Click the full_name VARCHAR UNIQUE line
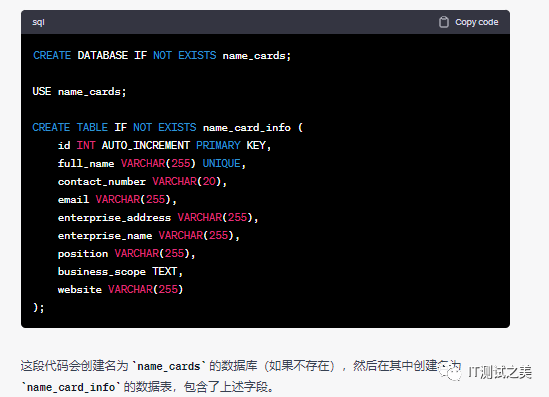This screenshot has width=549, height=397. pyautogui.click(x=152, y=163)
